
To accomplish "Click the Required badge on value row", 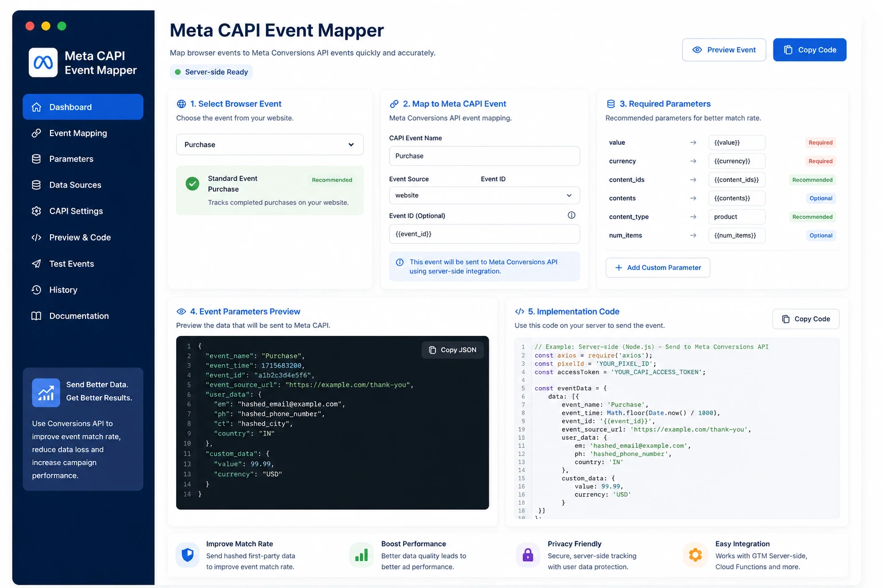I will click(821, 142).
